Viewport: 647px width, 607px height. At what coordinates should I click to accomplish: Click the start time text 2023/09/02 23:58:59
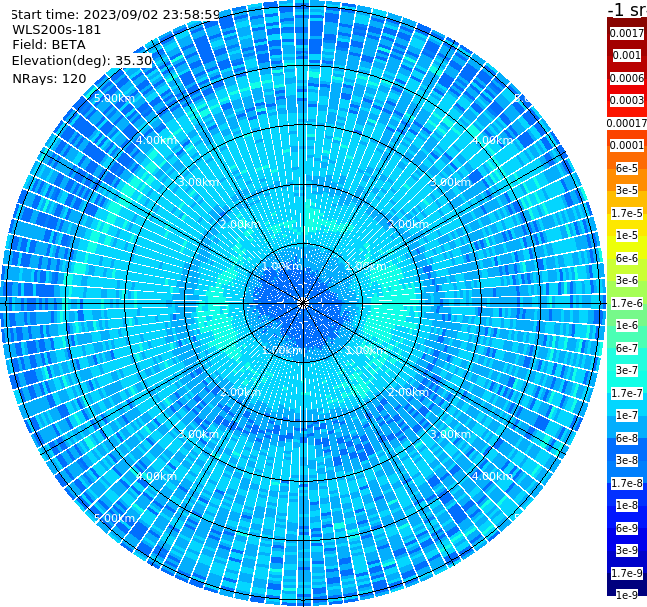tap(151, 15)
